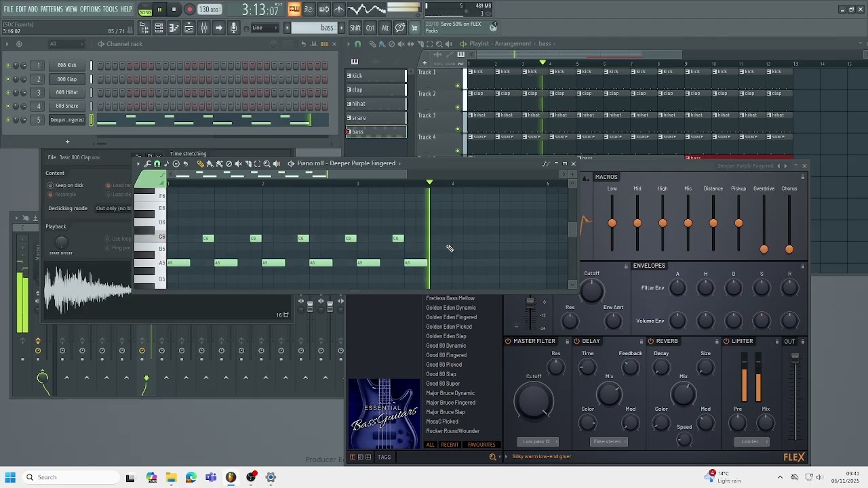
Task: Open the EDIT menu
Action: coord(21,9)
